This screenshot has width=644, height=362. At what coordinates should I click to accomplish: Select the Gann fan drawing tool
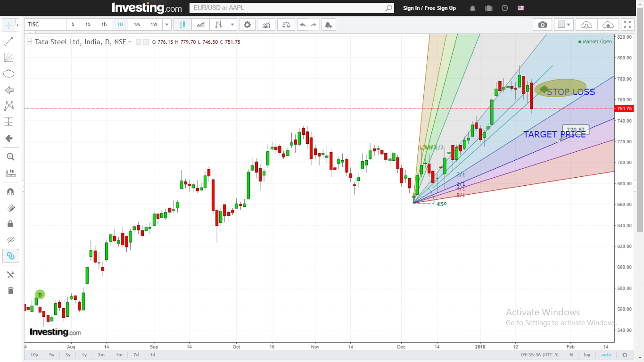pos(8,58)
